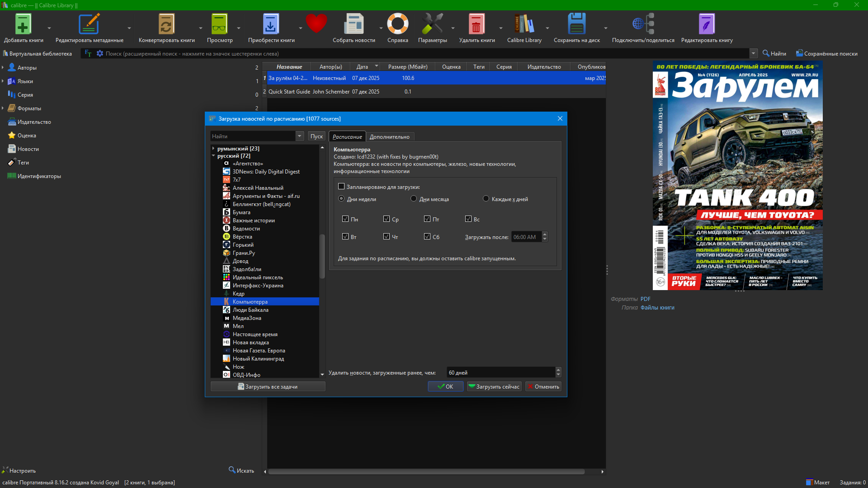
Task: Click search gear icon for advanced search
Action: point(100,53)
